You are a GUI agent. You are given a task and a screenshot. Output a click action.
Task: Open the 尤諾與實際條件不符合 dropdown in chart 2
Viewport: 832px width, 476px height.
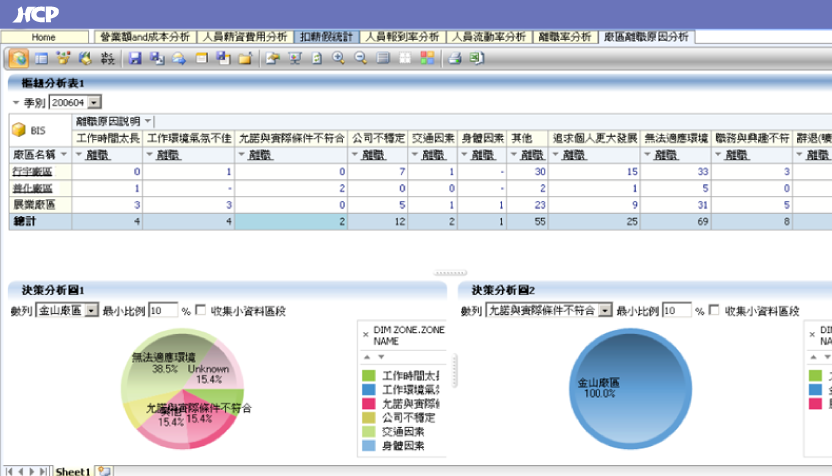tap(605, 311)
